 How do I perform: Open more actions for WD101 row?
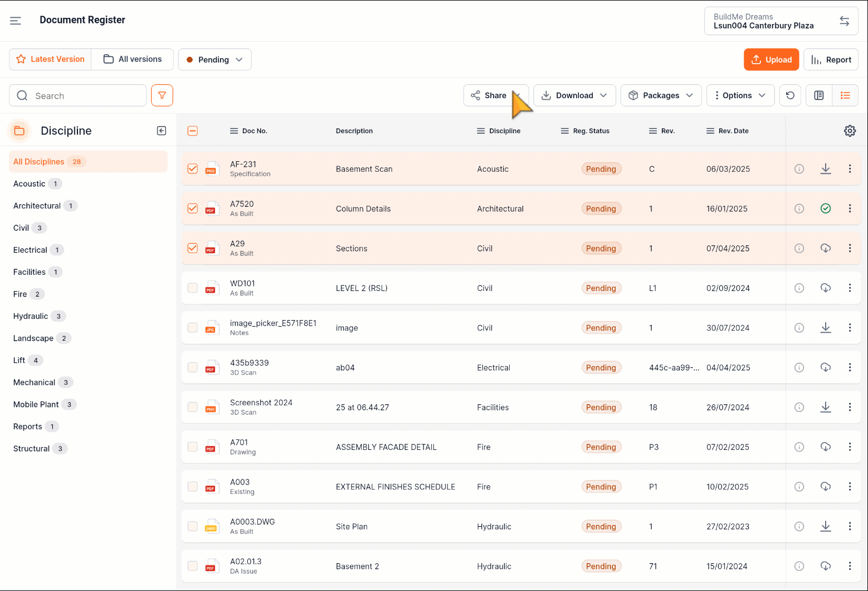pos(850,288)
